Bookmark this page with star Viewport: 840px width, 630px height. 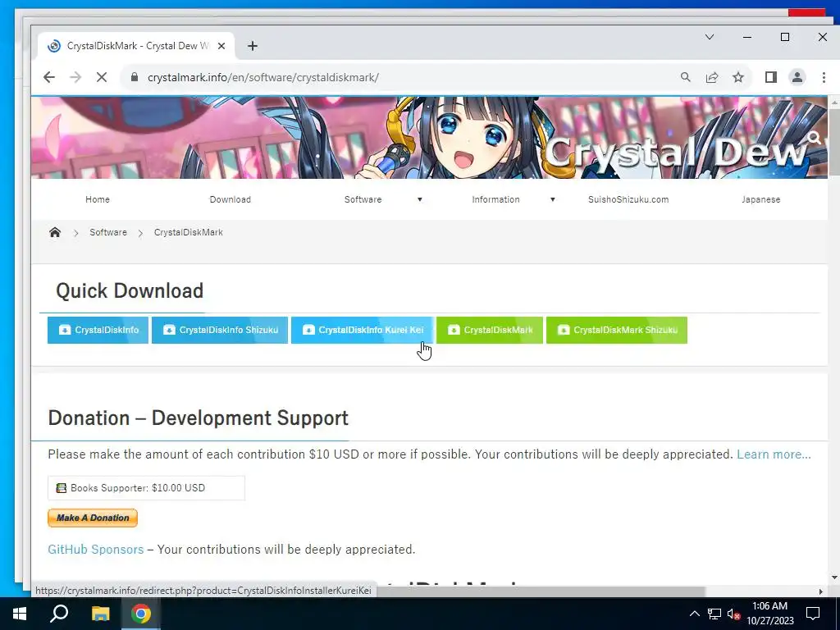[738, 77]
